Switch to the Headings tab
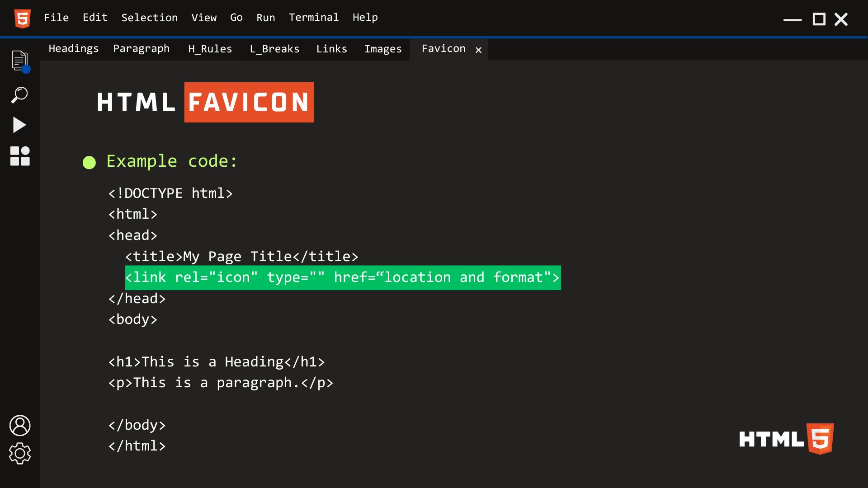 [x=74, y=49]
